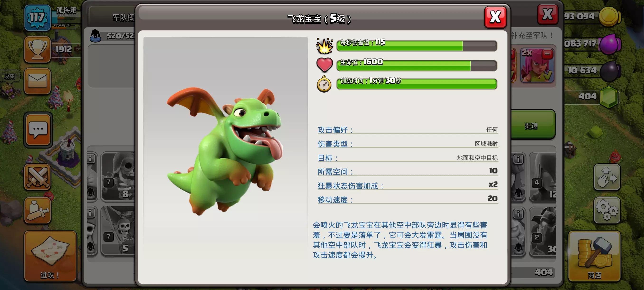Tap the 伤害类型 damage type row
The width and height of the screenshot is (644, 290).
[x=408, y=144]
